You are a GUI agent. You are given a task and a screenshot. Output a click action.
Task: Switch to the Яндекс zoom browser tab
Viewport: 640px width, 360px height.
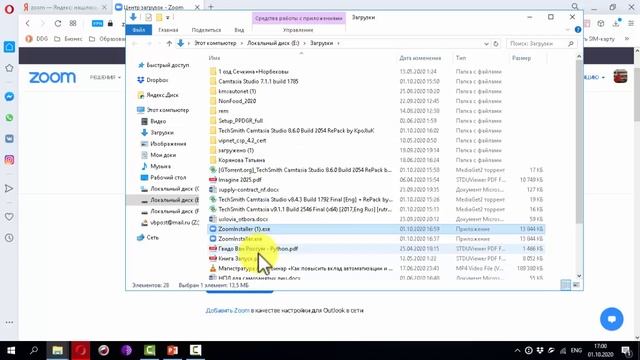click(x=64, y=7)
